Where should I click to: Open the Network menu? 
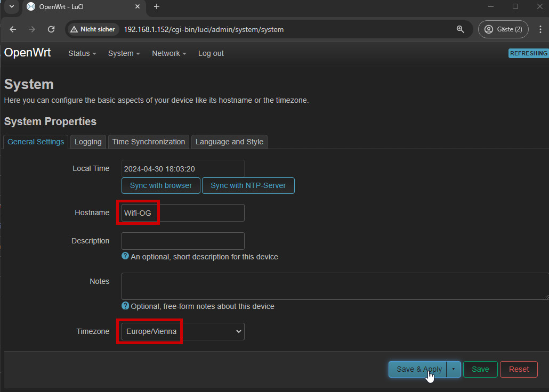(x=169, y=53)
